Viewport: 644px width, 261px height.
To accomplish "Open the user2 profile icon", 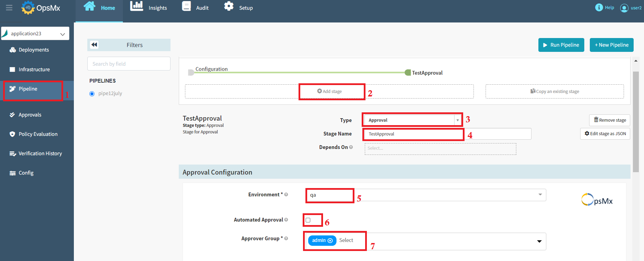I will (x=624, y=8).
